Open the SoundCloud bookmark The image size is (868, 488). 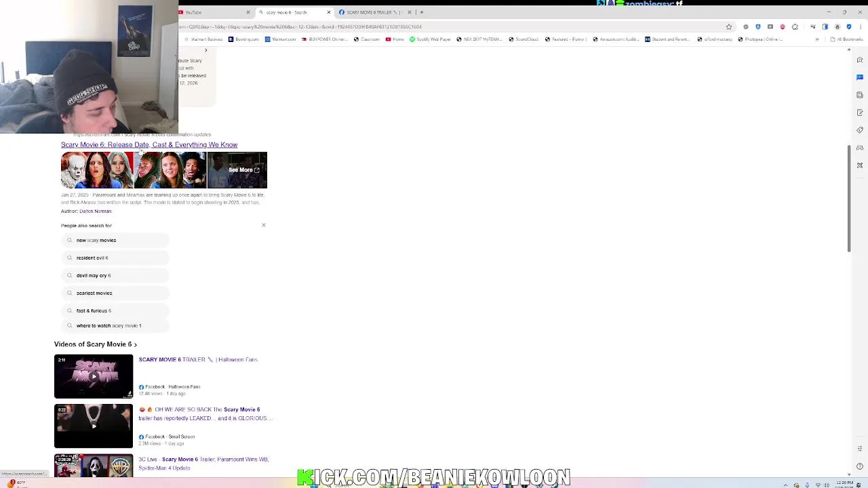pyautogui.click(x=524, y=39)
